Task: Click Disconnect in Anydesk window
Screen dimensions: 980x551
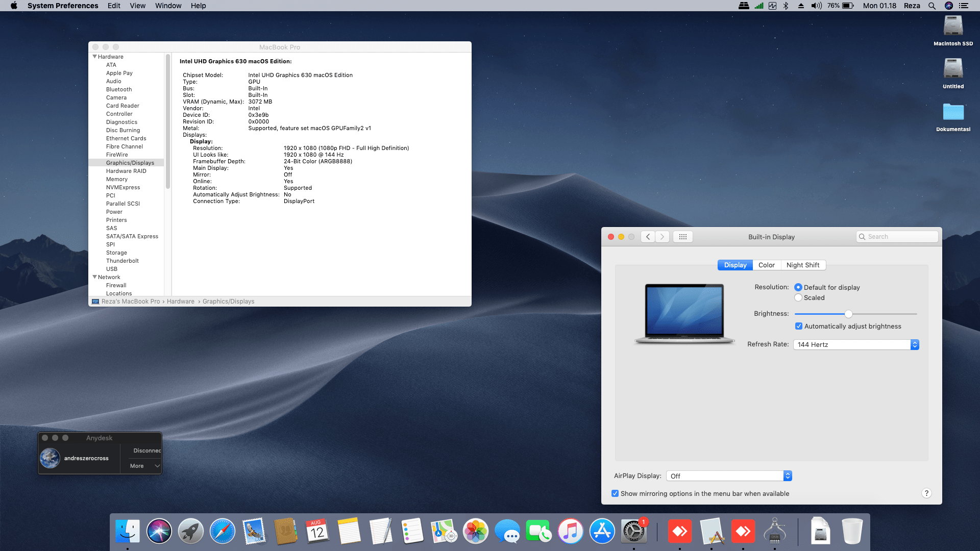Action: pos(147,450)
